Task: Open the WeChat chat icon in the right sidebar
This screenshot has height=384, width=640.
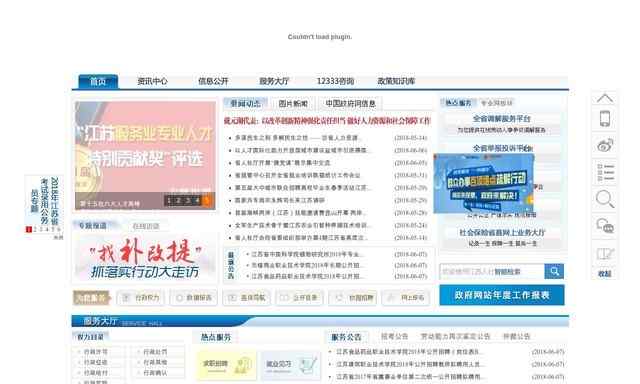Action: coord(605,226)
